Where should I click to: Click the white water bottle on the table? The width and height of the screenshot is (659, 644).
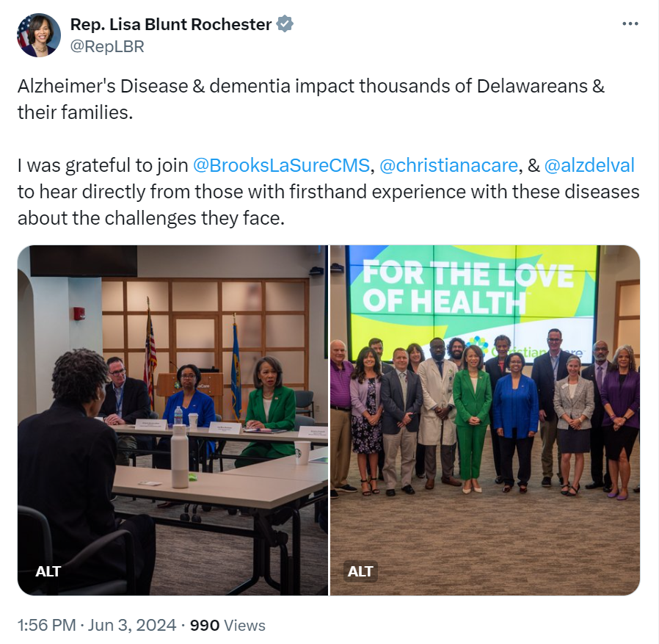180,456
